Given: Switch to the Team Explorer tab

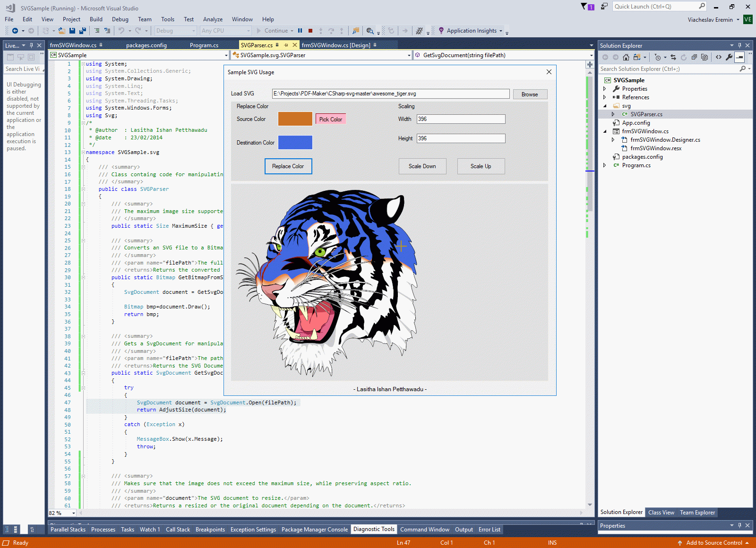Looking at the screenshot, I should click(x=697, y=513).
